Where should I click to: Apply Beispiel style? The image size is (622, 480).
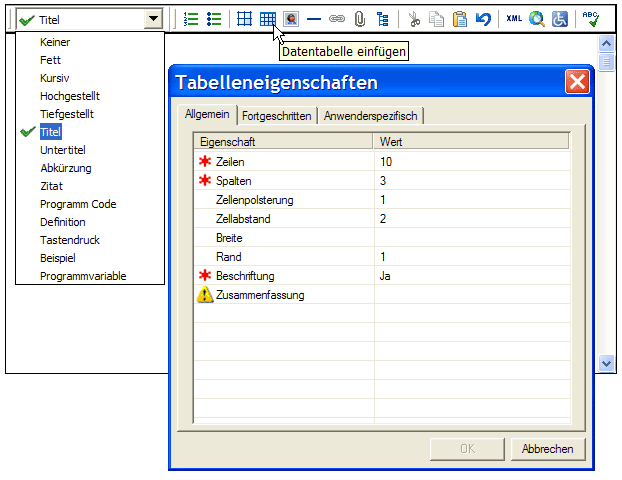(x=58, y=258)
